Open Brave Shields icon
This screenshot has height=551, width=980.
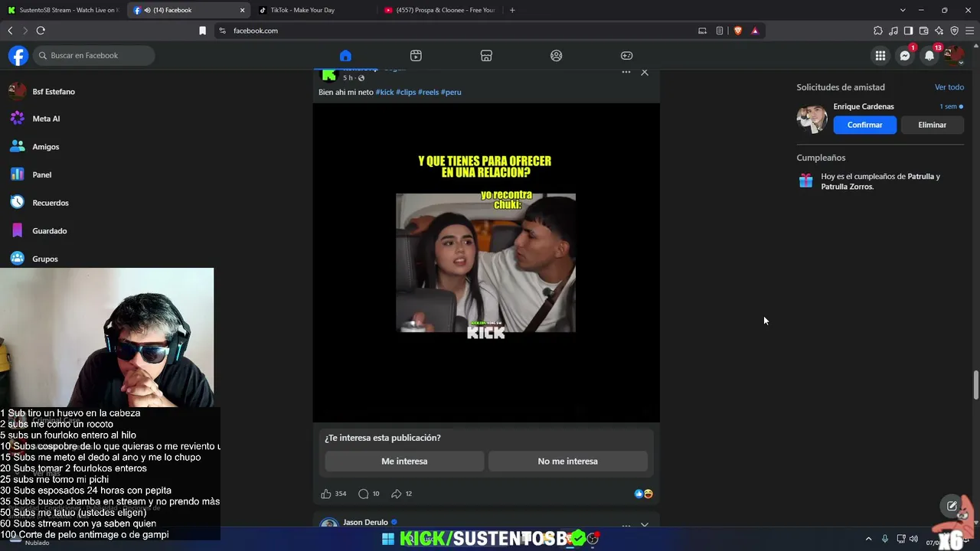[x=738, y=31]
